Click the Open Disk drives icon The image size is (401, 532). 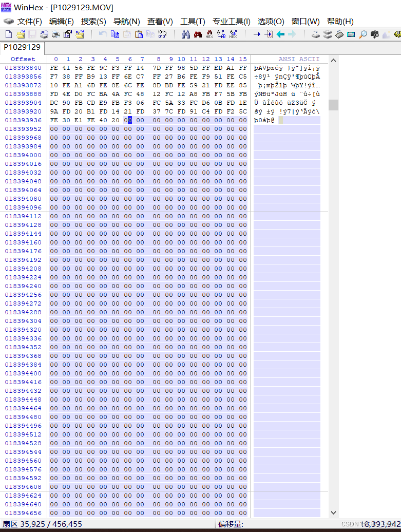(x=328, y=34)
